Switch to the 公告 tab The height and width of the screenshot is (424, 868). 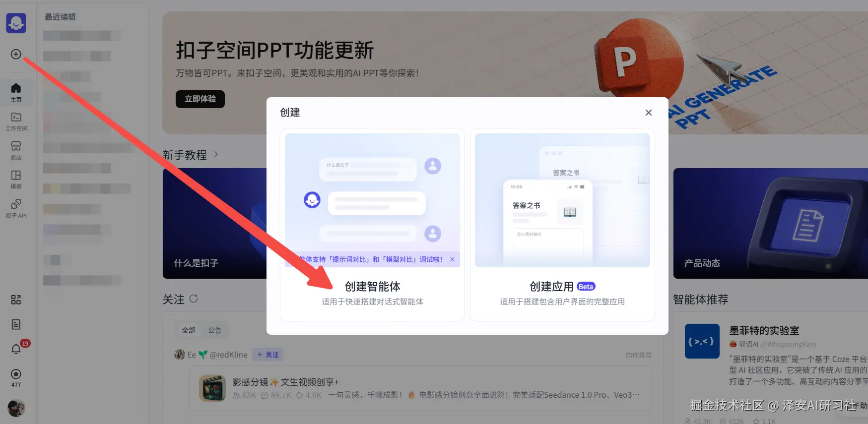point(215,330)
